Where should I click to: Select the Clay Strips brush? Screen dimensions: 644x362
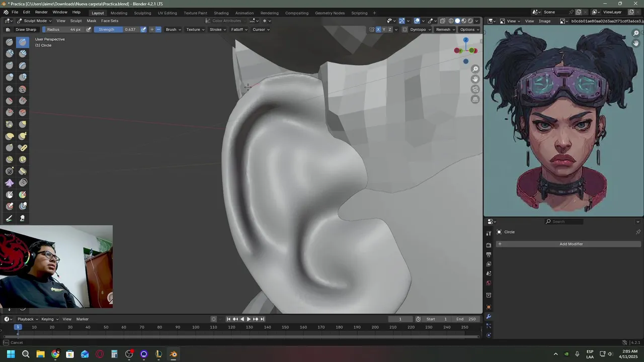coord(23,54)
